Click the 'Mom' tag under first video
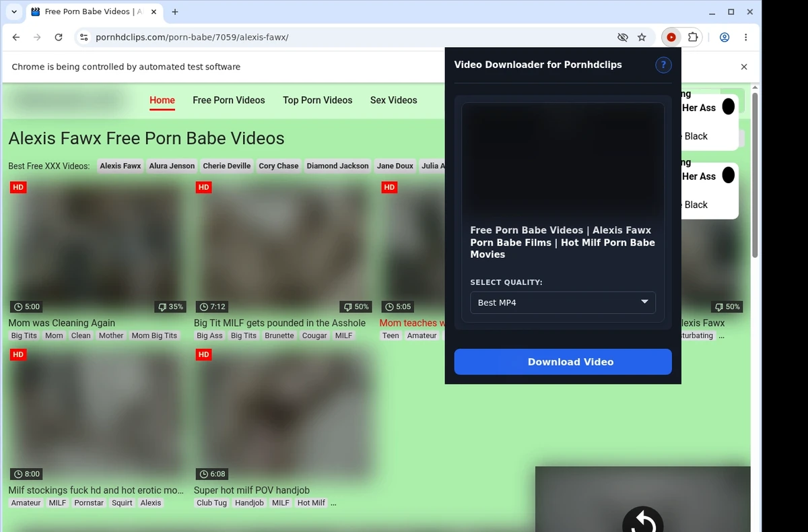Image resolution: width=808 pixels, height=532 pixels. 54,335
